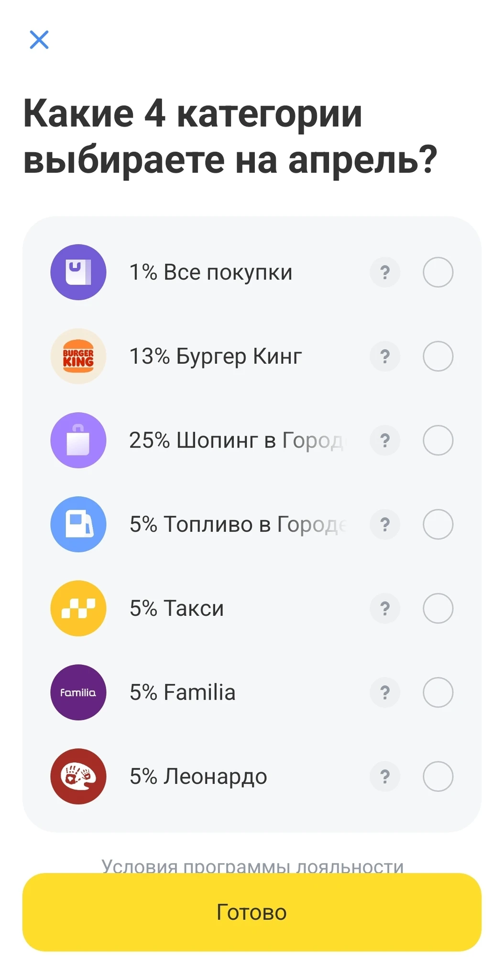Tap the purple 'Все покупки' category icon
Viewport: 504px width, 980px height.
point(78,272)
